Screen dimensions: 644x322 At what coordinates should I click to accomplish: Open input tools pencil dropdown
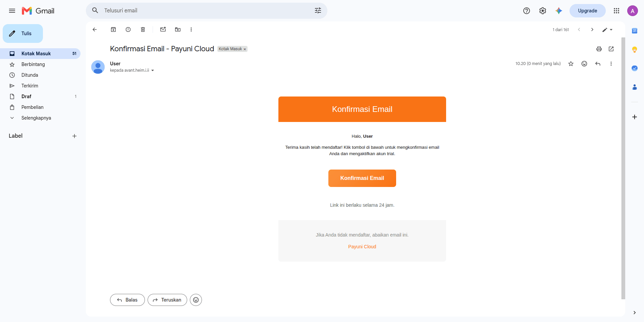tap(607, 29)
